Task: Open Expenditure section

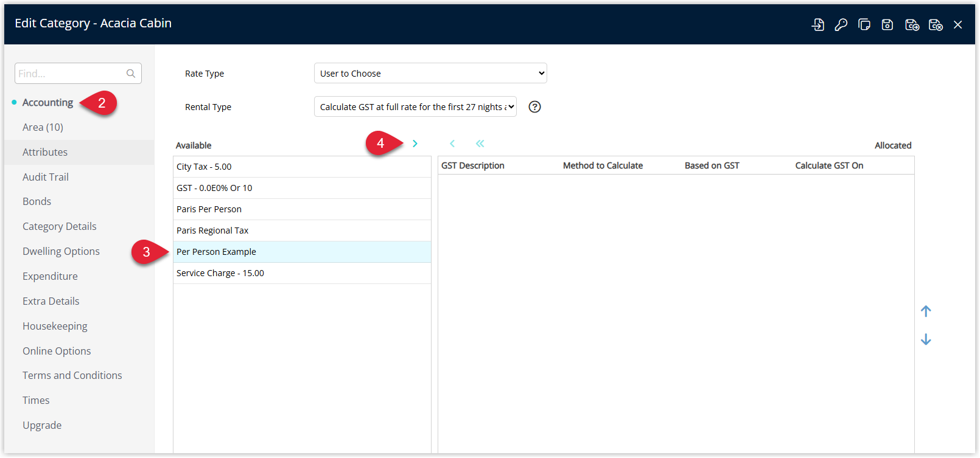Action: point(50,276)
